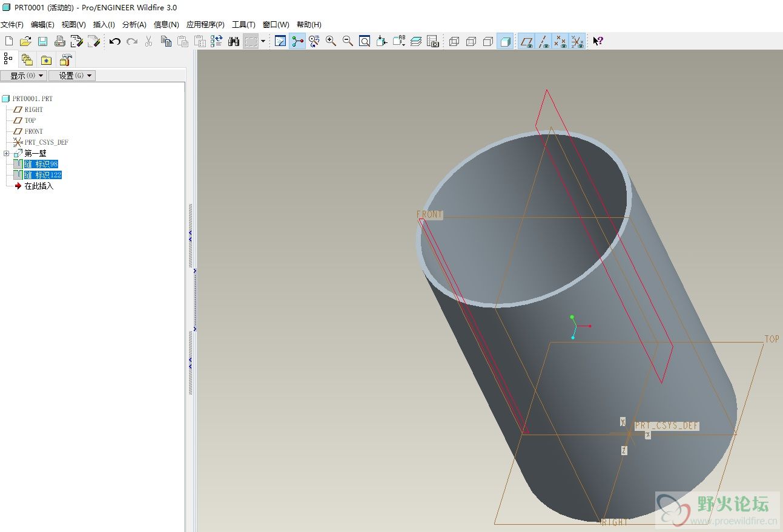783x532 pixels.
Task: Click the Refit to screen icon
Action: coord(365,41)
